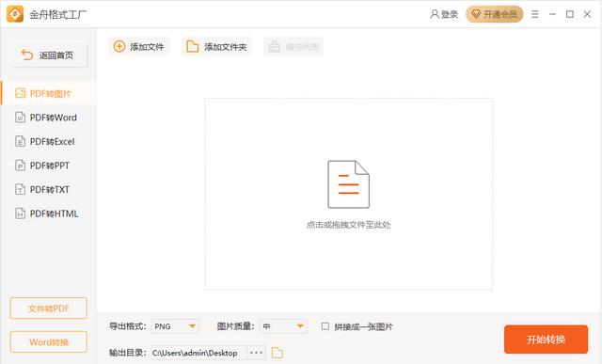Click the 返回首页 back to home button

click(49, 55)
